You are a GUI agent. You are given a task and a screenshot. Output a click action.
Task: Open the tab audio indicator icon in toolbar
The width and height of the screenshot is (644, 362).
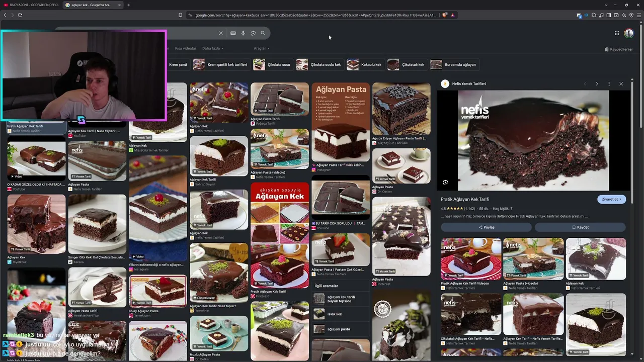tap(587, 15)
